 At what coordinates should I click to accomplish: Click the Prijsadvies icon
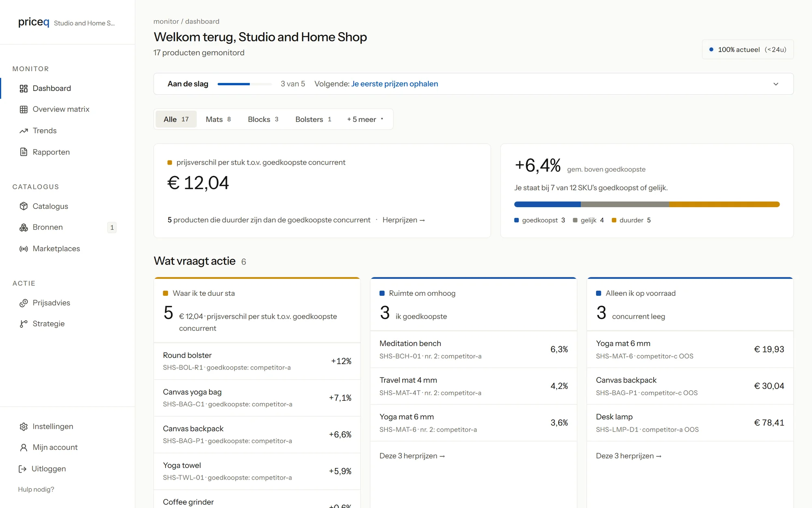tap(24, 303)
